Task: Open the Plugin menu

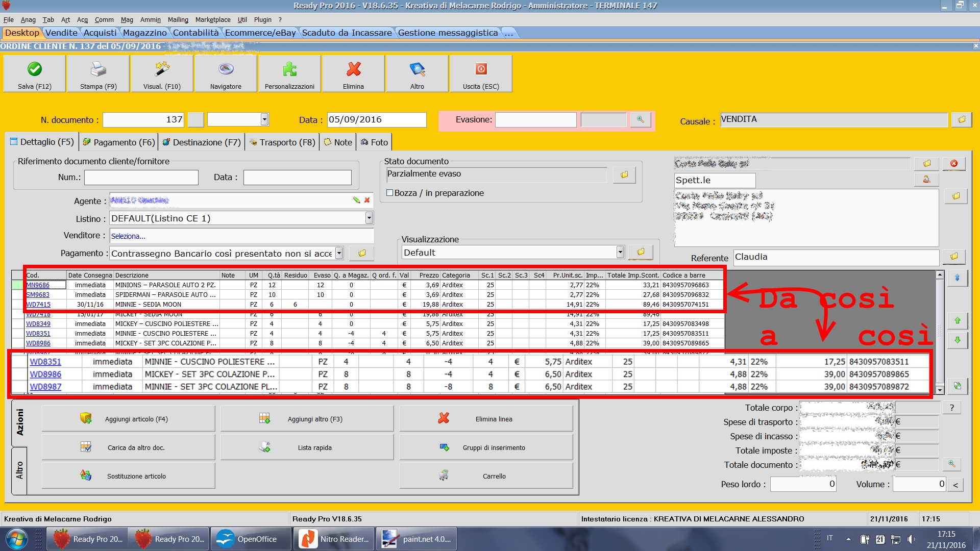Action: [263, 19]
